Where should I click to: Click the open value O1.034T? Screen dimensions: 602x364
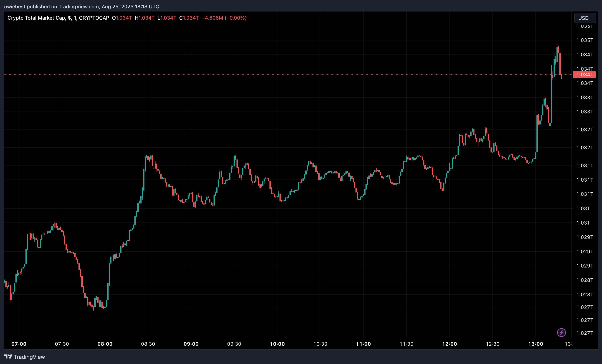coord(122,18)
